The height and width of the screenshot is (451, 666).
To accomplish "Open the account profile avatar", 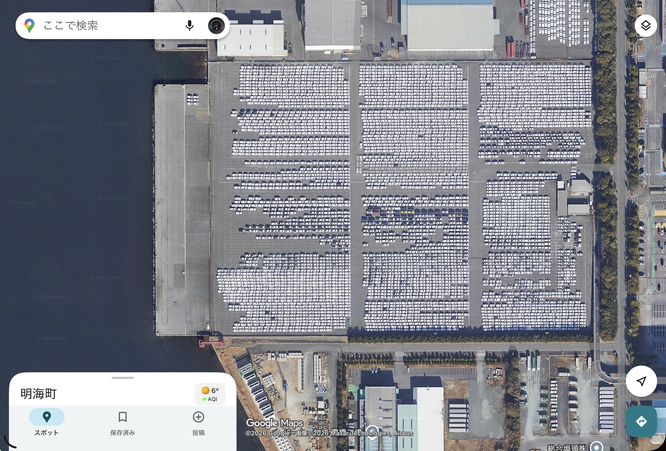I will pos(216,25).
